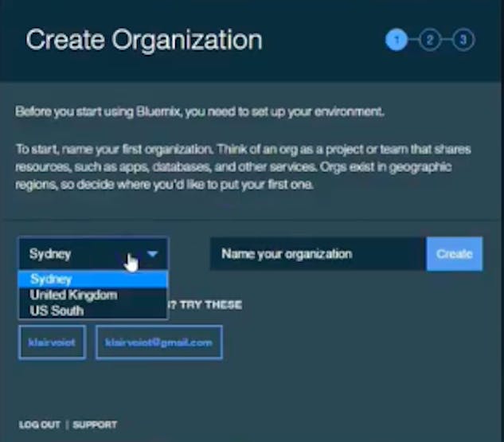This screenshot has height=442, width=504.
Task: Go to step 2 indicator
Action: click(430, 40)
